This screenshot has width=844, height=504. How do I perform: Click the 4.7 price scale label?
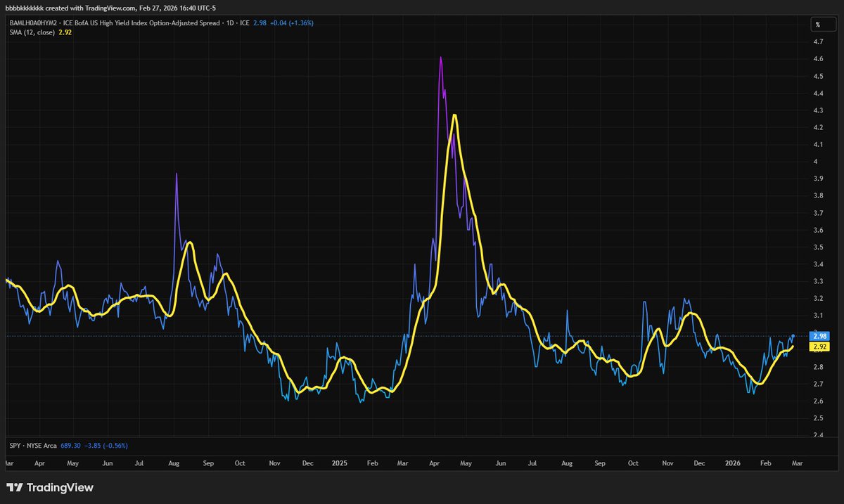(x=818, y=42)
